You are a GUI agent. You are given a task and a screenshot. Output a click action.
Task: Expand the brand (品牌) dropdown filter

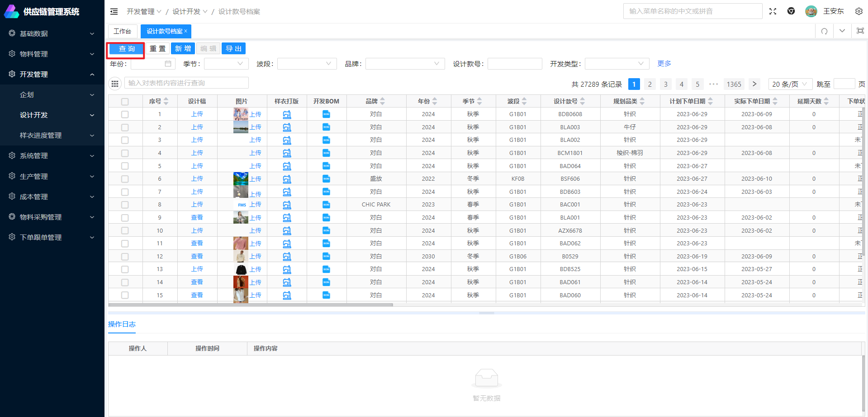tap(405, 64)
